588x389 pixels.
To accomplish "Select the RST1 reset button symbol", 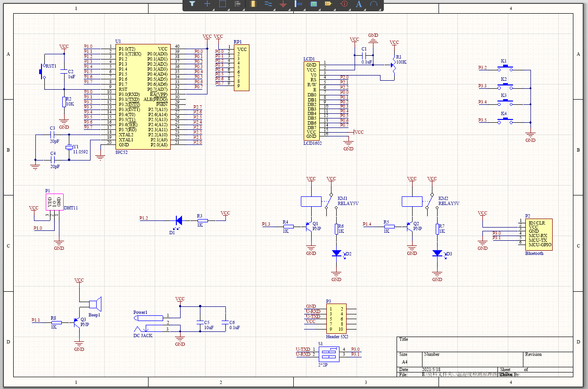I will [41, 72].
